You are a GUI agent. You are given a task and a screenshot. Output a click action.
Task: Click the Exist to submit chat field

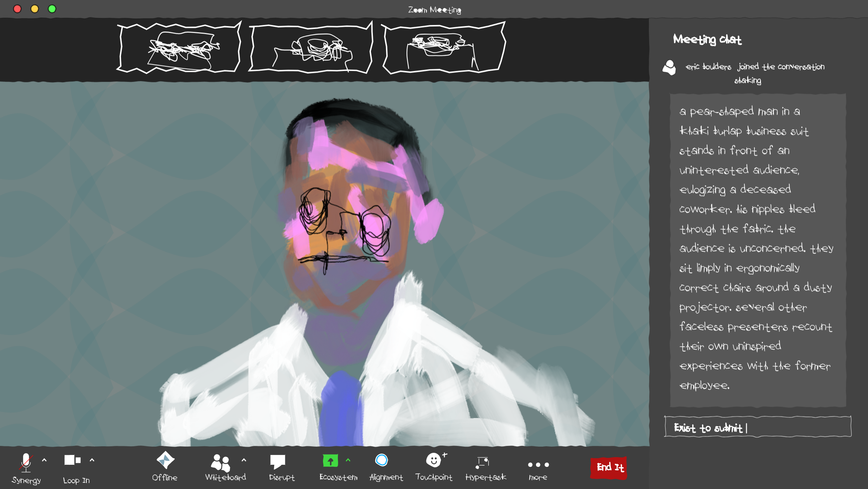click(758, 427)
